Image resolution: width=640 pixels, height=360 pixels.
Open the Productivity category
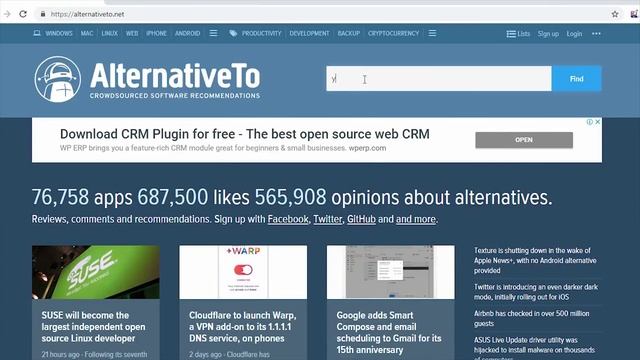(x=262, y=33)
